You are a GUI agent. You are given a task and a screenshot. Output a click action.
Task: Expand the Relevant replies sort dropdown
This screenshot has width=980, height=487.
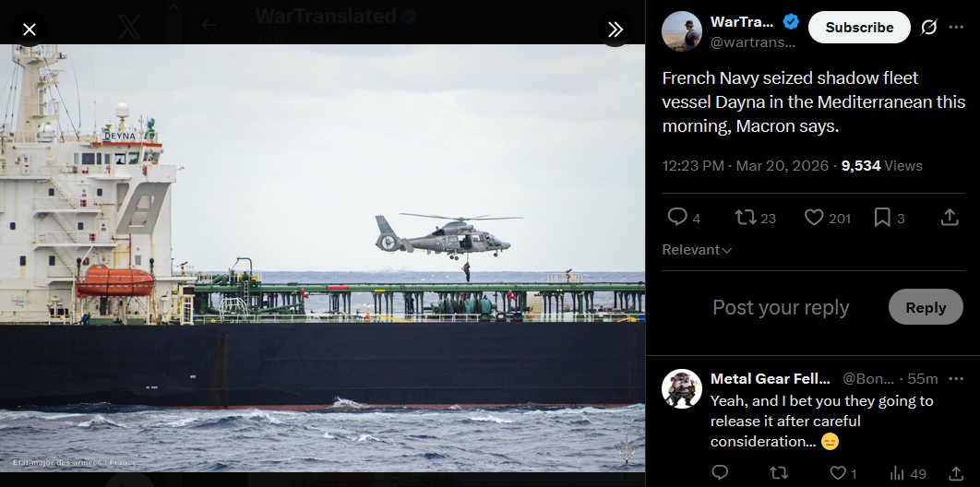coord(697,250)
